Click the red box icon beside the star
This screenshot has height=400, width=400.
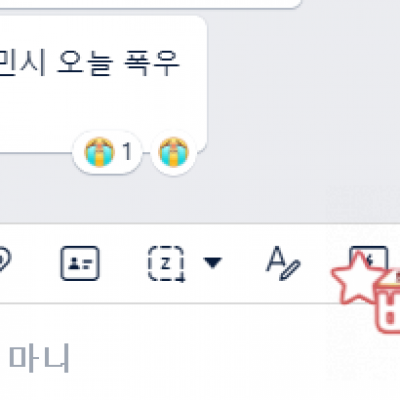tap(388, 302)
